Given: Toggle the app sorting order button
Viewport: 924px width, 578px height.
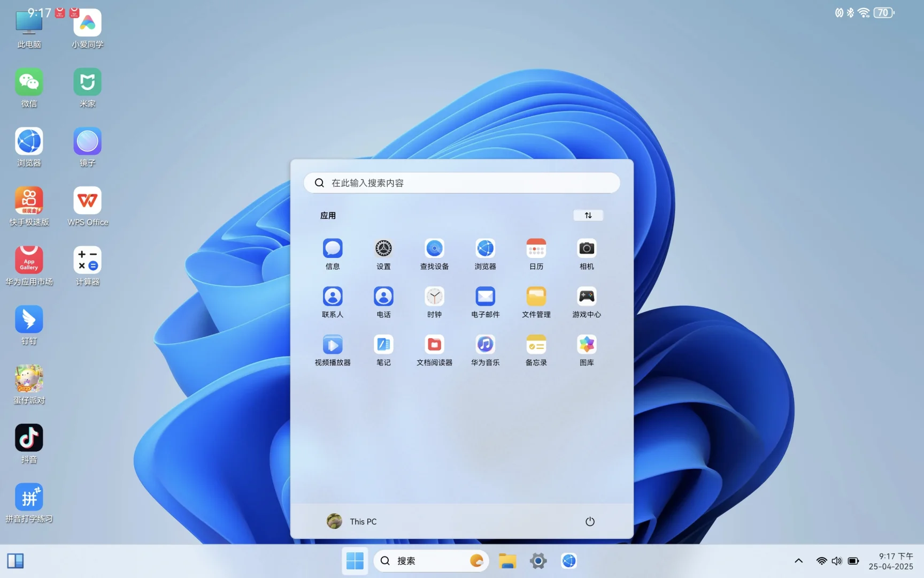Looking at the screenshot, I should pyautogui.click(x=588, y=215).
